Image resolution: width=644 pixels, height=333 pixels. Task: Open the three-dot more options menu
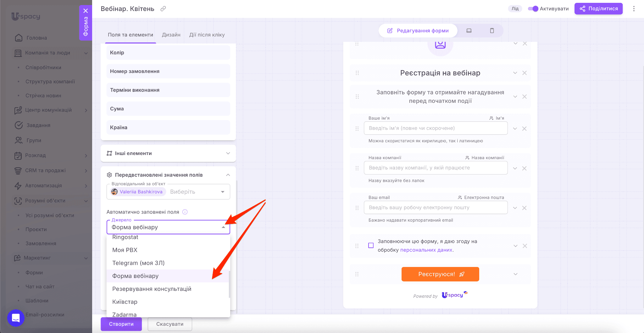pos(634,9)
